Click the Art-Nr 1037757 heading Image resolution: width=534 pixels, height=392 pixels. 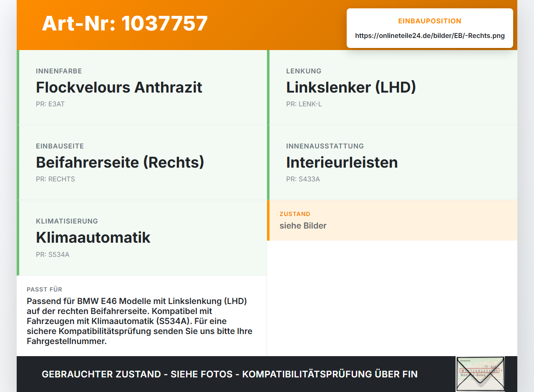(125, 23)
